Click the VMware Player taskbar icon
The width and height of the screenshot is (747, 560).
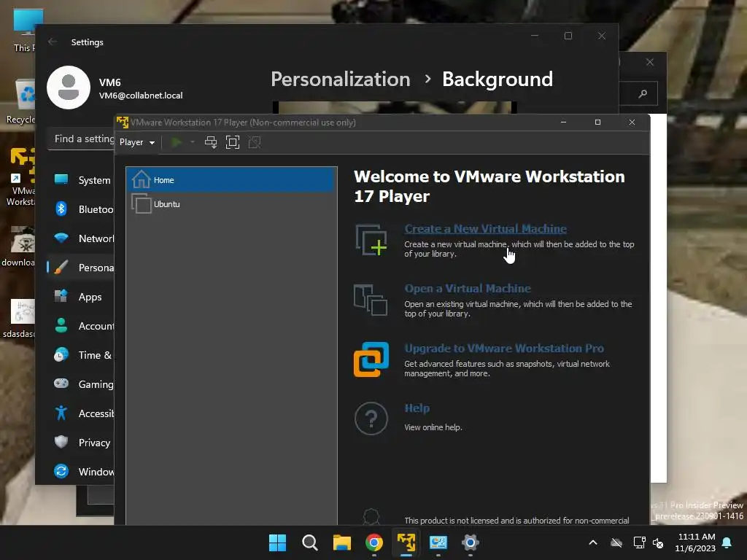pos(406,542)
